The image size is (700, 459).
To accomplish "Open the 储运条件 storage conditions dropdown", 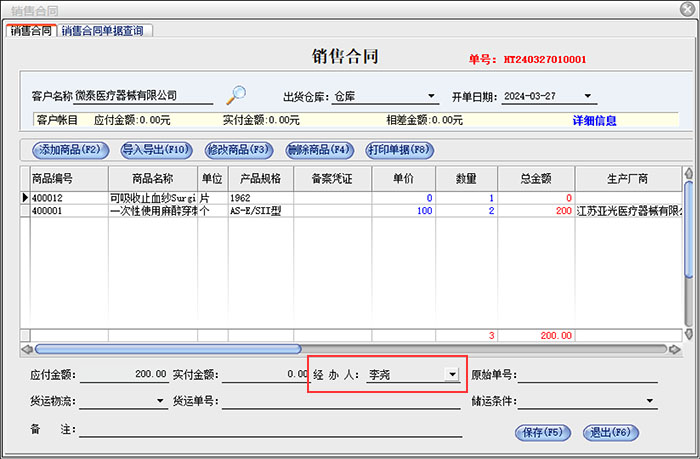I will pos(650,402).
